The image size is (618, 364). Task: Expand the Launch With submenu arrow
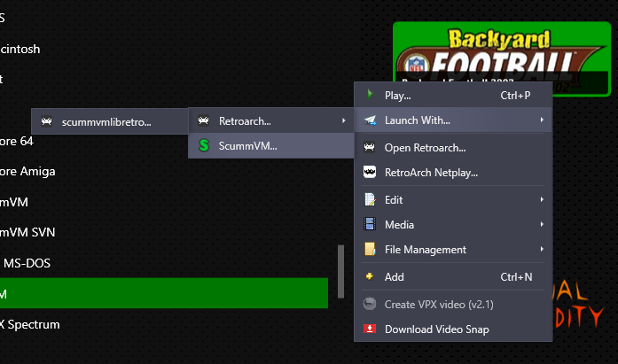point(542,120)
